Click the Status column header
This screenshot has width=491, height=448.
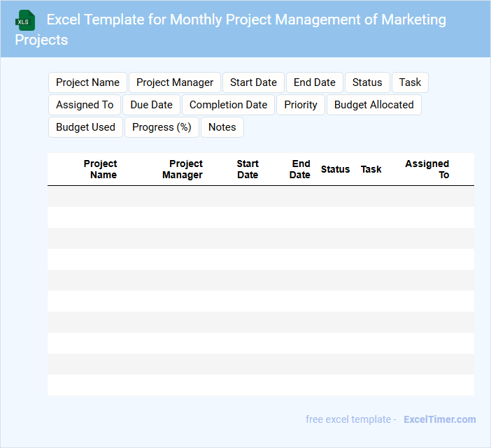(335, 169)
